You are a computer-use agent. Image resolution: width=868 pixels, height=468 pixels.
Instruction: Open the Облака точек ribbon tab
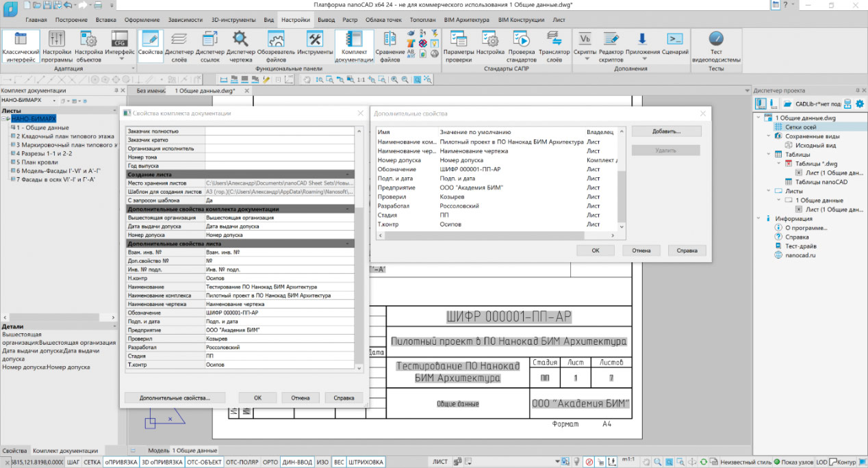(385, 20)
